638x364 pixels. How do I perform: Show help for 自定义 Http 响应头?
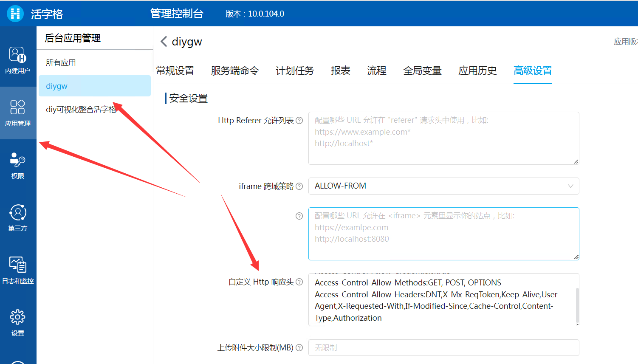[x=299, y=282]
